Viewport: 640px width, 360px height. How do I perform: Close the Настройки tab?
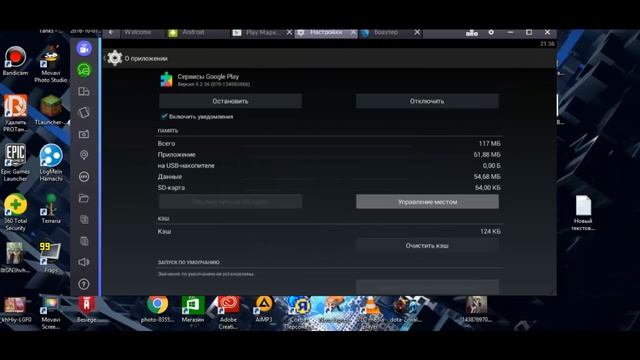tap(353, 32)
